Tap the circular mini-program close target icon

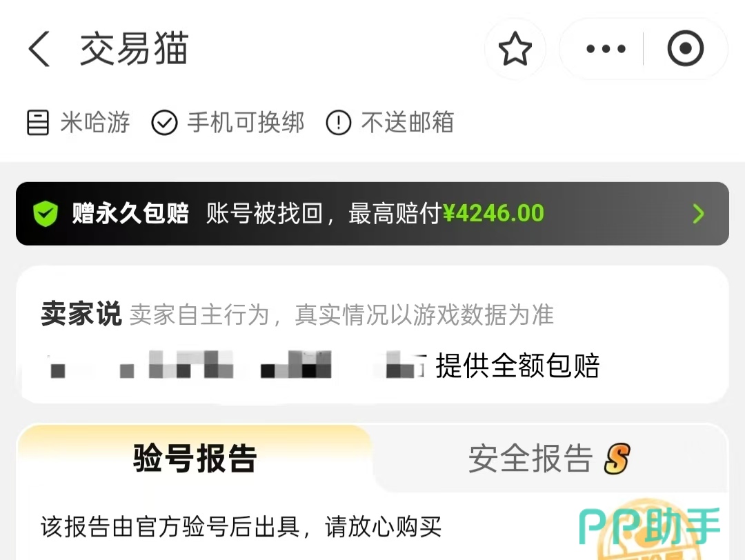click(685, 48)
